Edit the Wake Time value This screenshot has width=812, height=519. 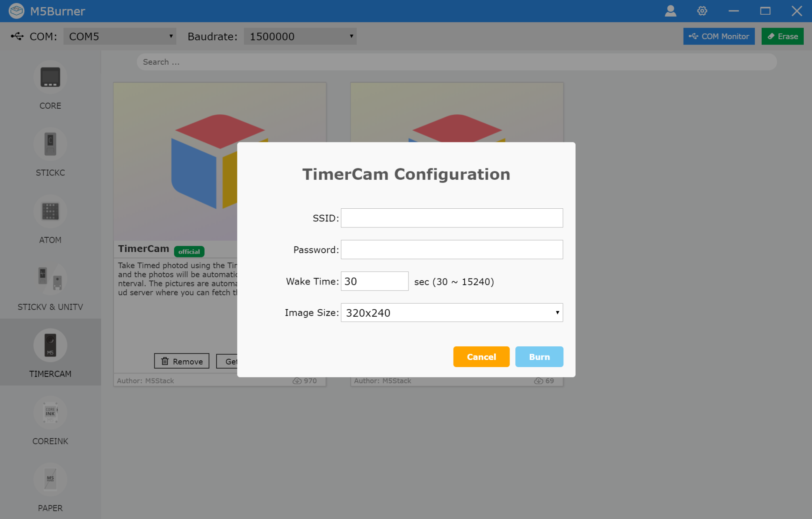point(374,281)
